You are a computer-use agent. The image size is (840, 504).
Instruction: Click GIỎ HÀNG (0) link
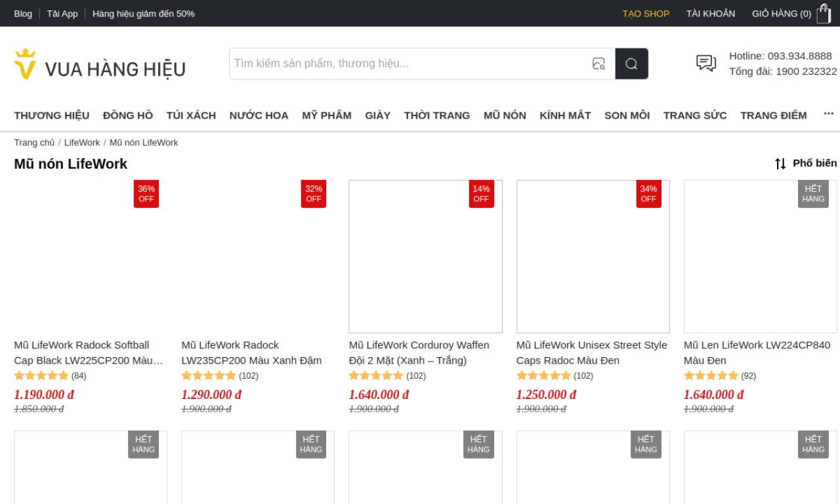point(782,13)
